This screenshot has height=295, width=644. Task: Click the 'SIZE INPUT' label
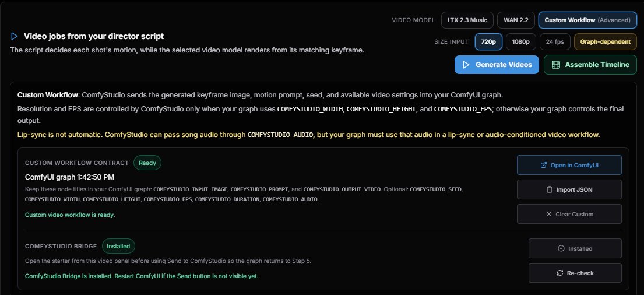[451, 41]
